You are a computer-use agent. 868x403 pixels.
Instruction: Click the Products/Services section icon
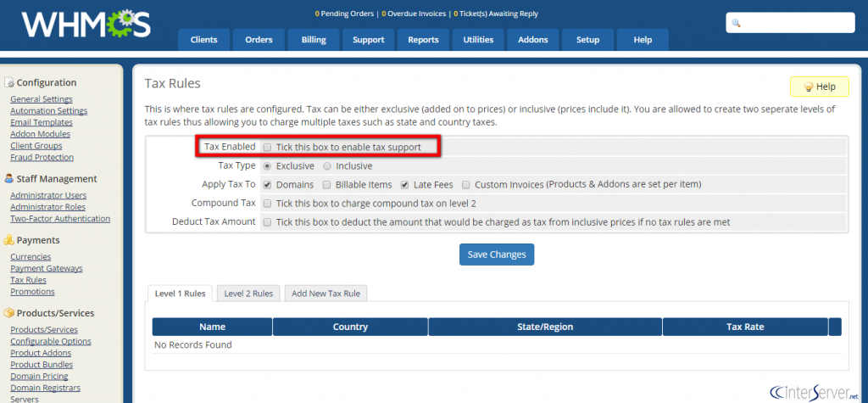[x=8, y=313]
